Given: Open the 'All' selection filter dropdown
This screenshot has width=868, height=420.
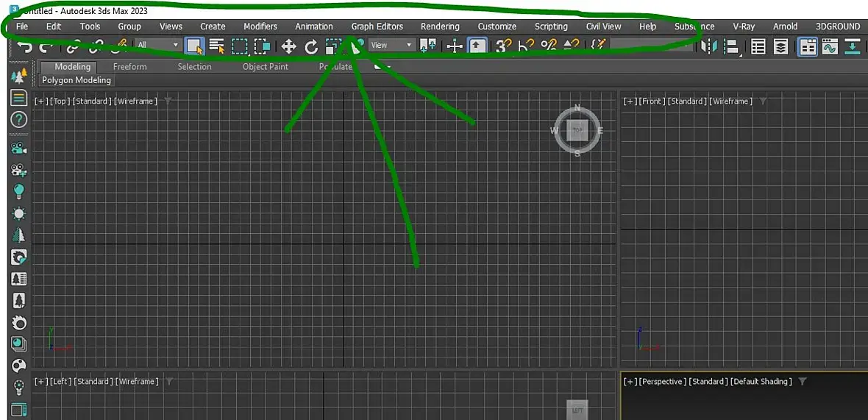Looking at the screenshot, I should pos(158,45).
